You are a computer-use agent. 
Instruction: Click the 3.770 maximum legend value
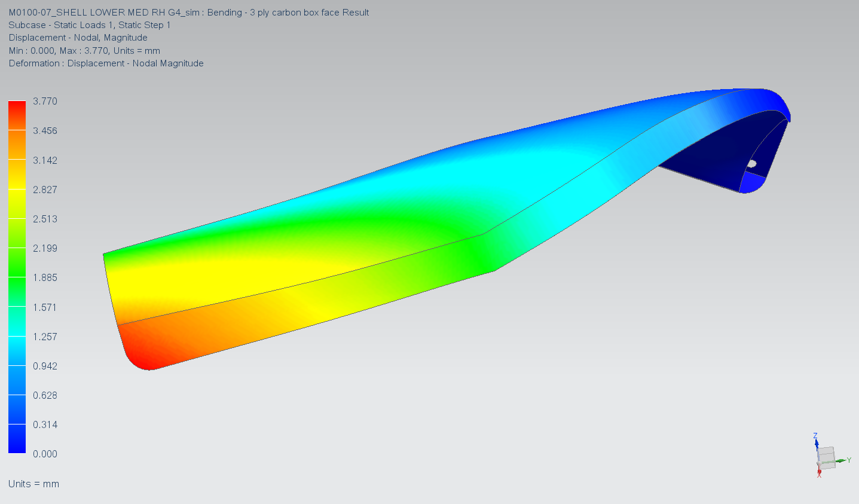pos(45,102)
